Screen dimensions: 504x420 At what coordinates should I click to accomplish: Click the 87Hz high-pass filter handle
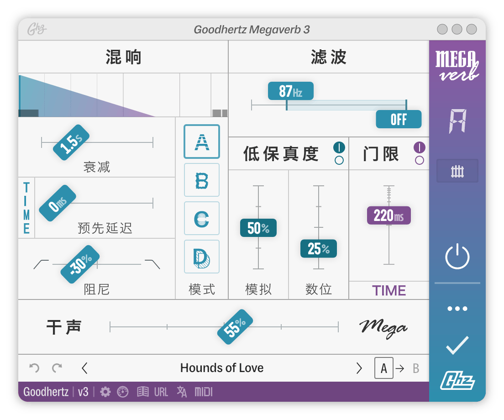click(290, 91)
